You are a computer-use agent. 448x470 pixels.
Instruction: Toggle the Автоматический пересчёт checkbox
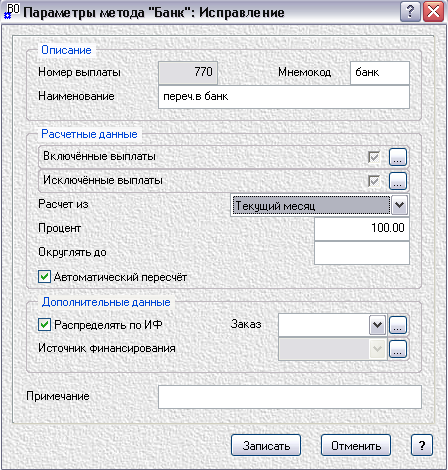(44, 277)
